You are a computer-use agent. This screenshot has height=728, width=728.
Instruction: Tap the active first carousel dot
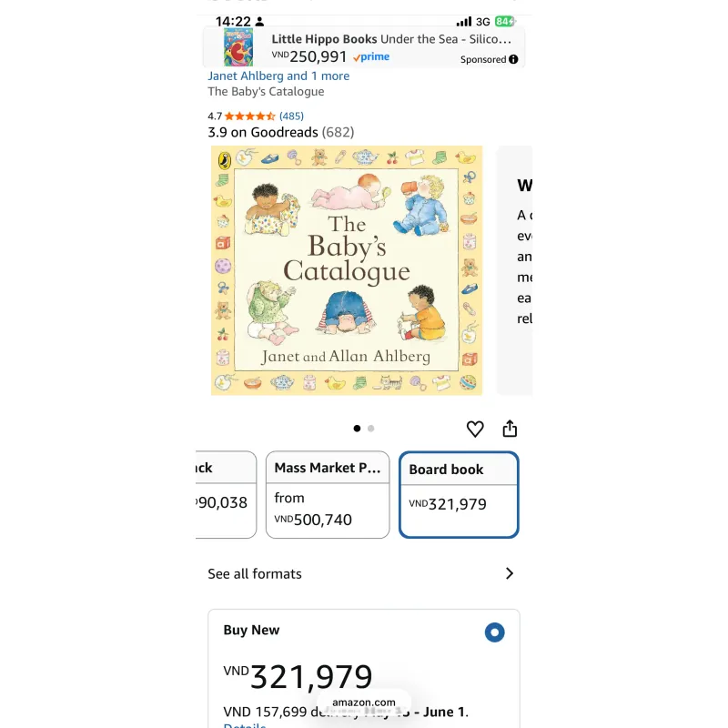(357, 428)
